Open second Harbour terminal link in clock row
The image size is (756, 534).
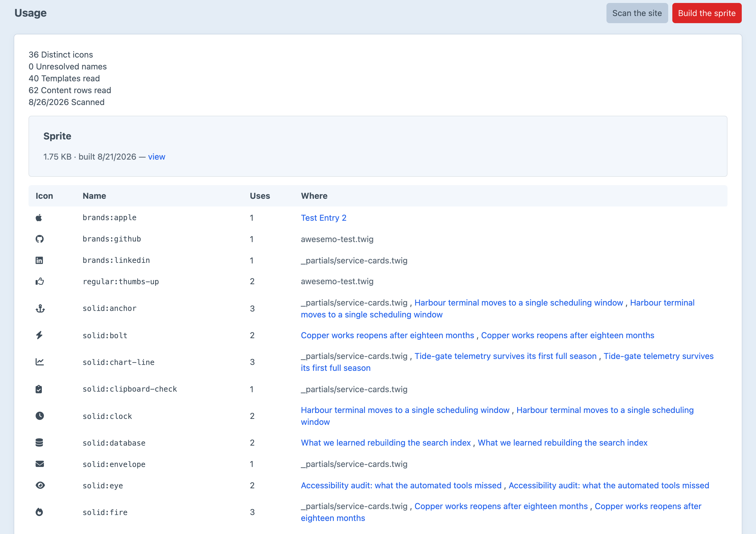(x=497, y=416)
